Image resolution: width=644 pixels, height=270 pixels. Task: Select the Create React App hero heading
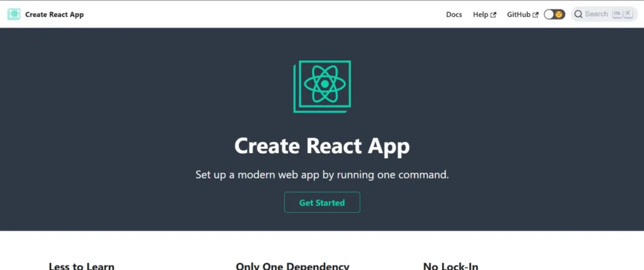pyautogui.click(x=322, y=146)
